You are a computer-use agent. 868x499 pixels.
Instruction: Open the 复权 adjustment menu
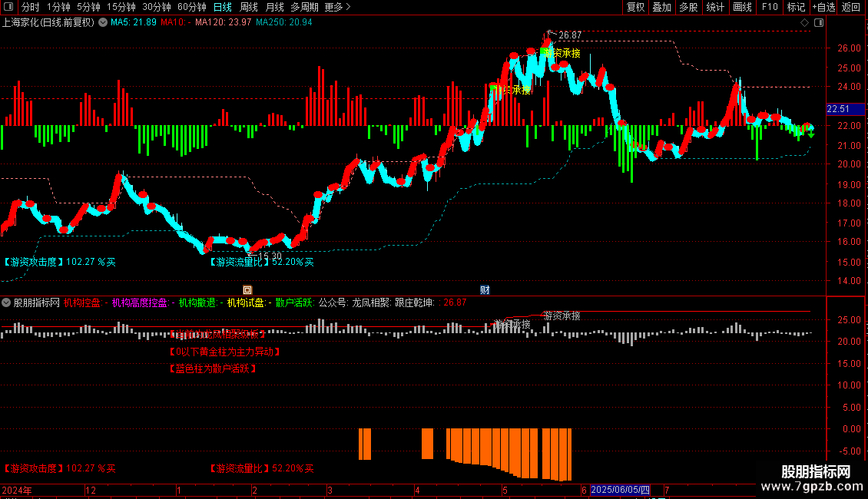point(635,7)
